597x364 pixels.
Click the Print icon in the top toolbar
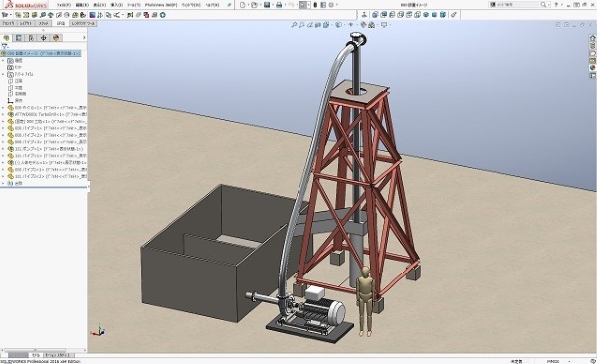click(279, 5)
